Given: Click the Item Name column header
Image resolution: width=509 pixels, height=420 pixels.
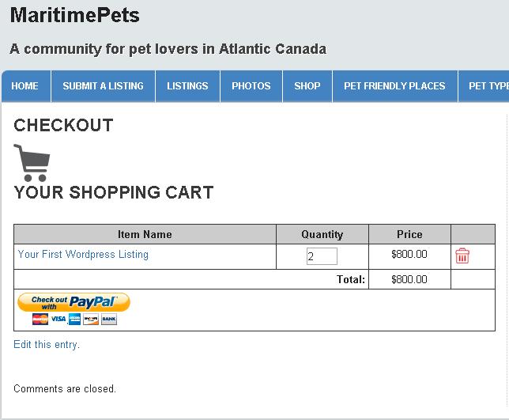Looking at the screenshot, I should [145, 234].
